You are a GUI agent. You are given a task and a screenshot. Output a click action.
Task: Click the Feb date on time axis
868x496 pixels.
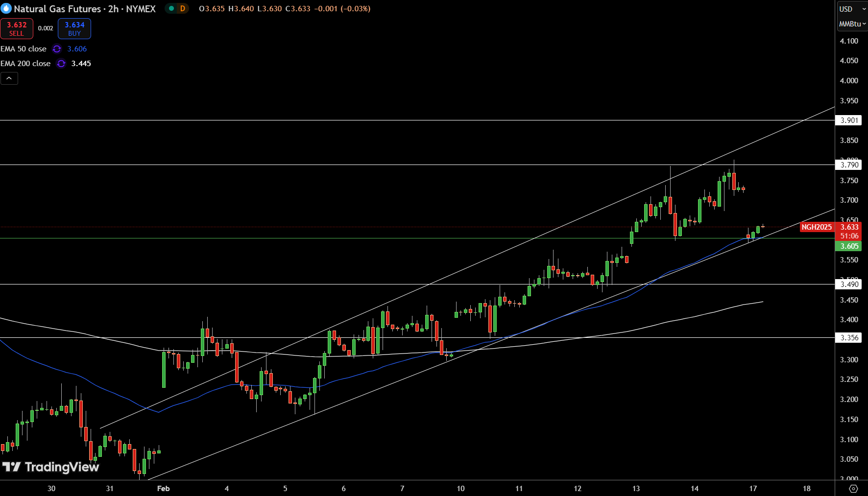coord(163,489)
